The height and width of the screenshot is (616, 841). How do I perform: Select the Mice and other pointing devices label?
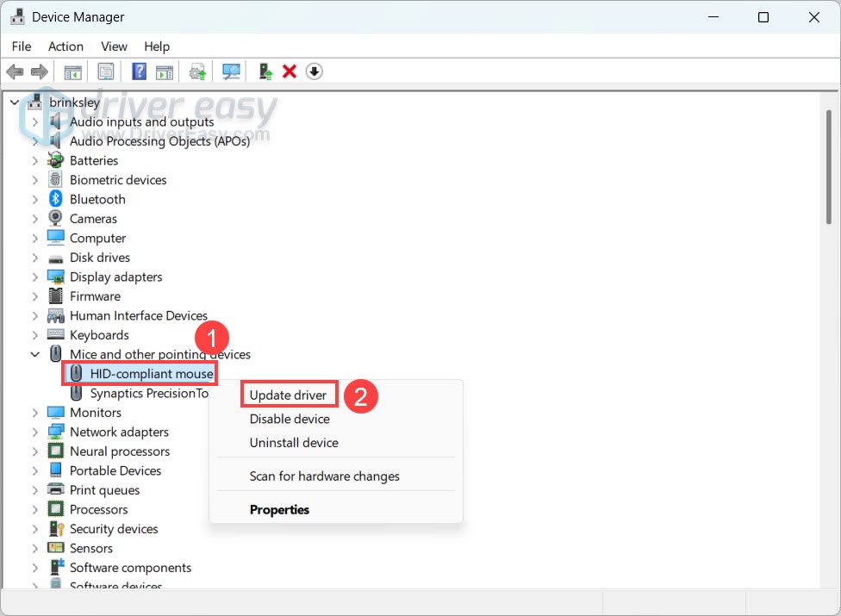click(159, 354)
